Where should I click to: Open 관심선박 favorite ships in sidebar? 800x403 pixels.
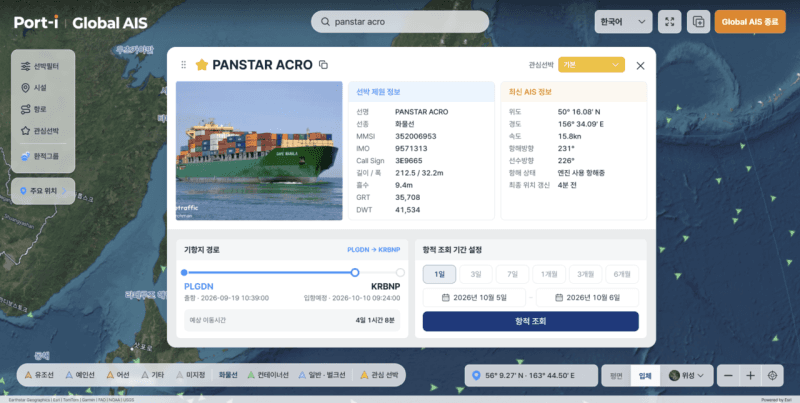[42, 131]
